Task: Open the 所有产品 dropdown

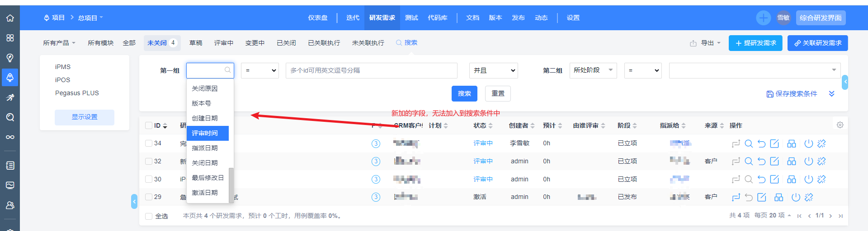Action: 59,43
